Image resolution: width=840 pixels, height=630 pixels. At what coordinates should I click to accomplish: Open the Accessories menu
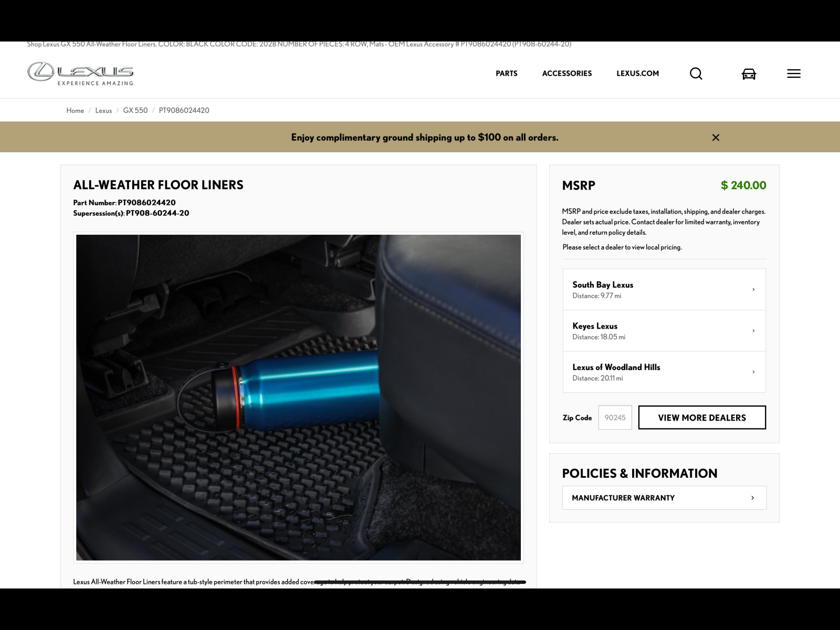[x=567, y=73]
